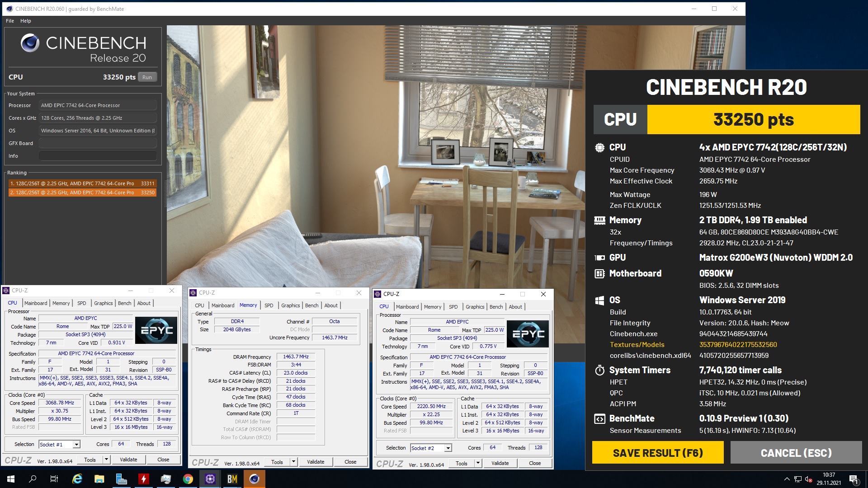Open the muted volume tray icon
Image resolution: width=868 pixels, height=488 pixels.
[x=809, y=479]
